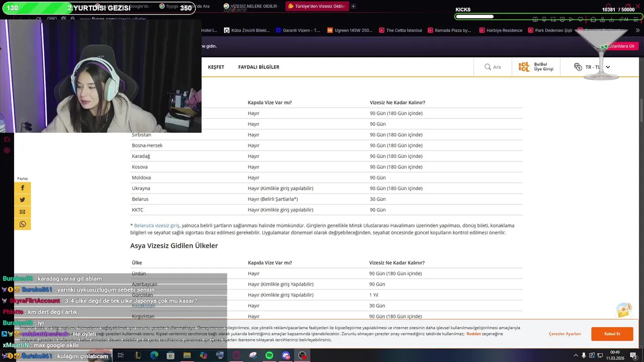
Task: Accept cookies with Kabul Et
Action: pyautogui.click(x=612, y=334)
